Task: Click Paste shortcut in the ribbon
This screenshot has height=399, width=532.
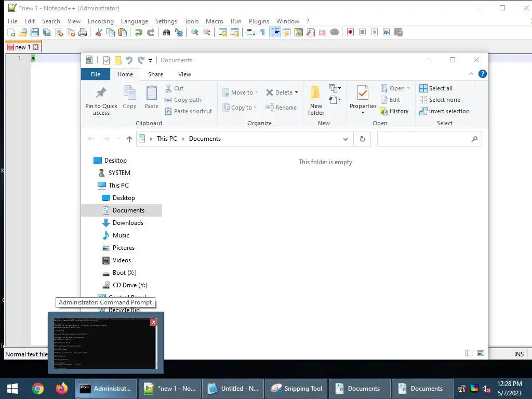Action: [188, 111]
